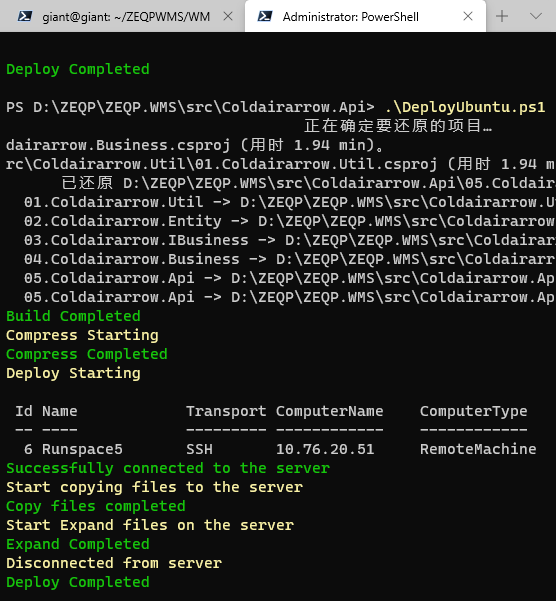Image resolution: width=556 pixels, height=601 pixels.
Task: Click 'Start Expand files on the server' line
Action: coord(150,525)
